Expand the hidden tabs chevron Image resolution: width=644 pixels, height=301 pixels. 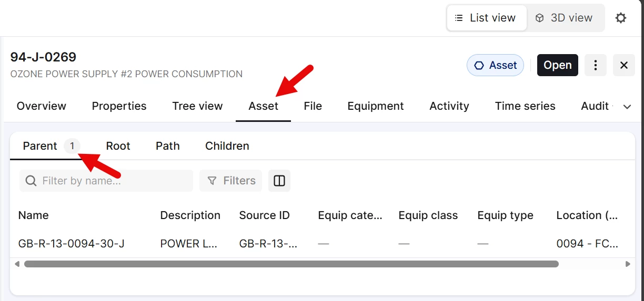click(627, 107)
